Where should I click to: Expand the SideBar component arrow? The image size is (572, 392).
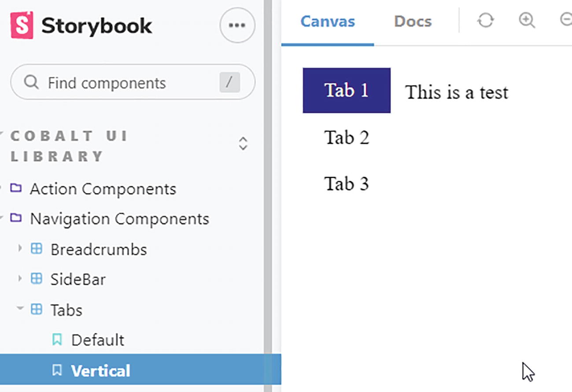click(x=20, y=278)
